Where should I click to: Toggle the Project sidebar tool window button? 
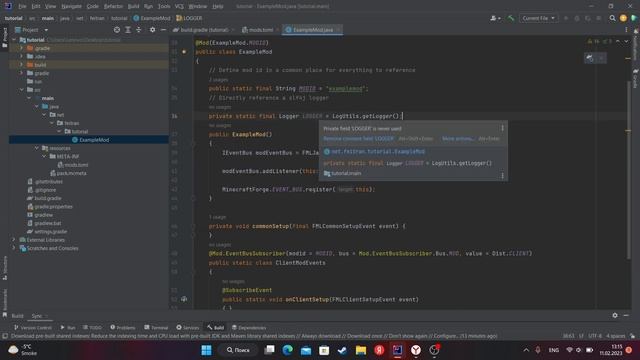[x=5, y=37]
